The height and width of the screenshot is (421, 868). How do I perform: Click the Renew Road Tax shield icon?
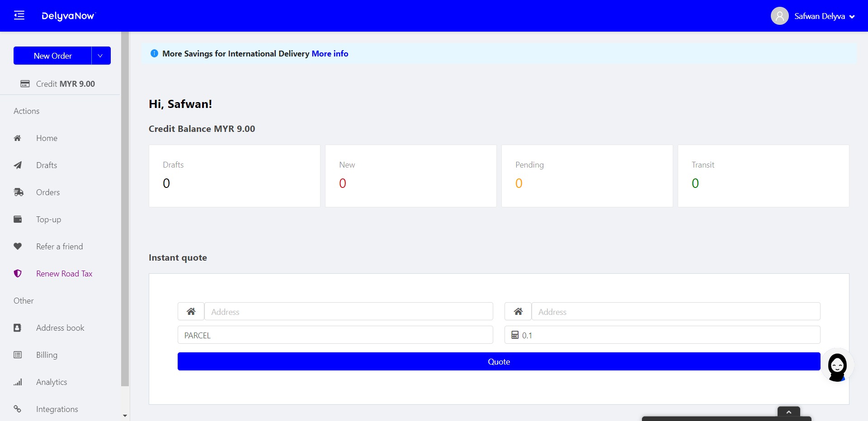tap(18, 273)
